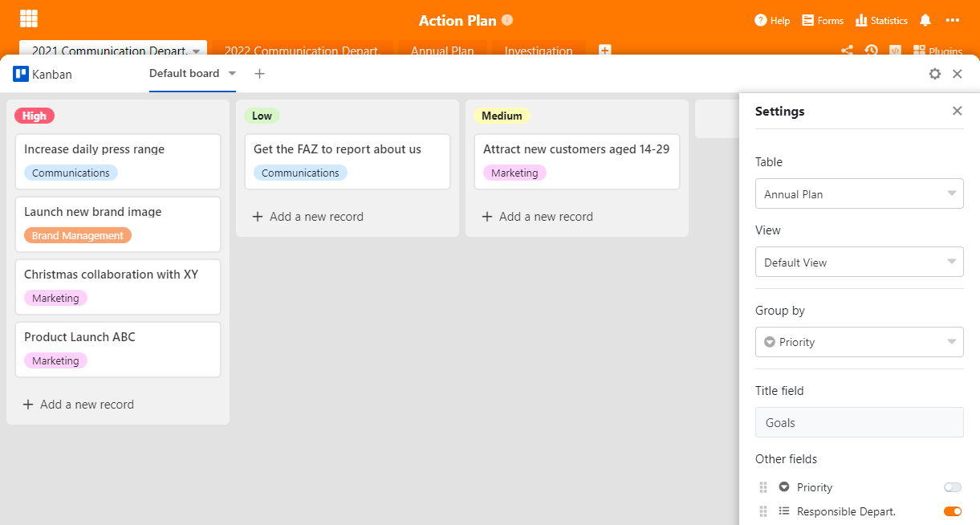Open the Statistics chart icon
The width and height of the screenshot is (980, 525).
coord(861,20)
